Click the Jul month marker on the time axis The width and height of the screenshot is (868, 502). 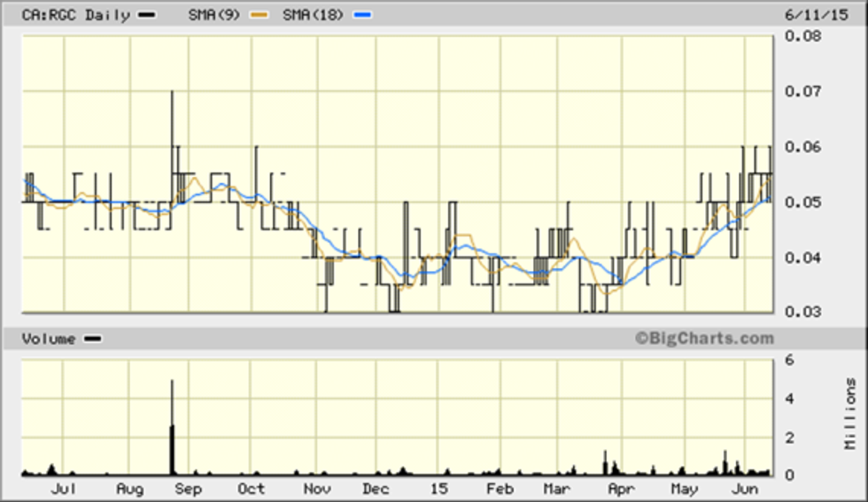[x=64, y=488]
